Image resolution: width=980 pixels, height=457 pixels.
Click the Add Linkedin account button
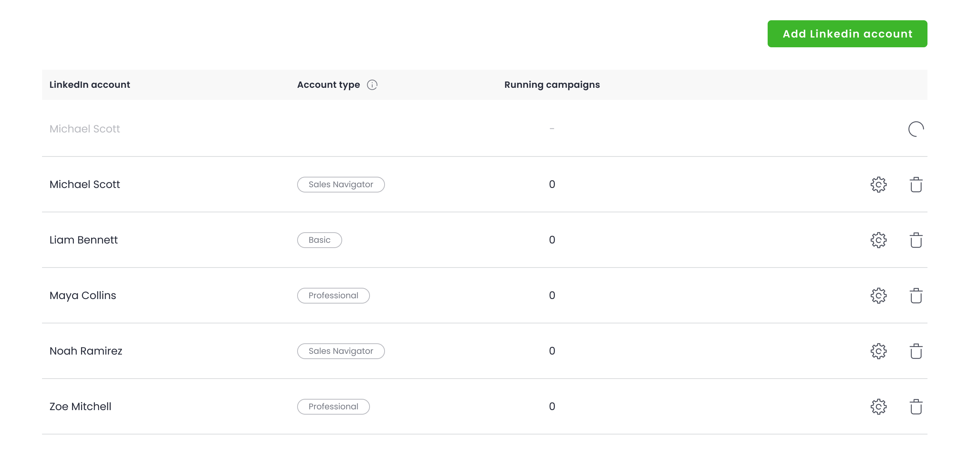847,34
